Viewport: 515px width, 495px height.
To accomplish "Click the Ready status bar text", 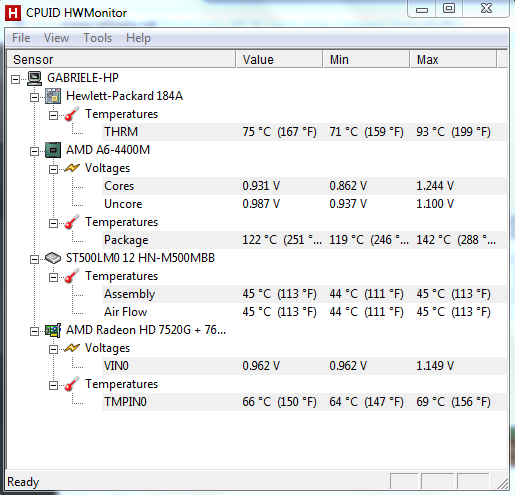I will pyautogui.click(x=23, y=482).
